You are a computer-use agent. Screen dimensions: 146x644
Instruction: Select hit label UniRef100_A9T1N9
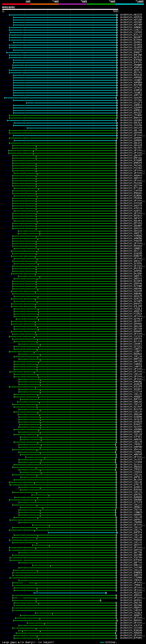pyautogui.click(x=131, y=20)
